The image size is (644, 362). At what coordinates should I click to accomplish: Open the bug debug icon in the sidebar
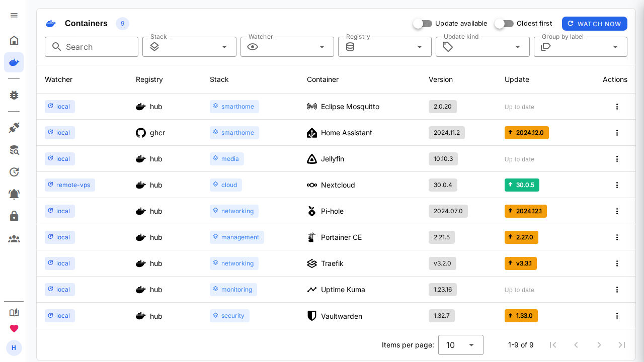click(14, 95)
